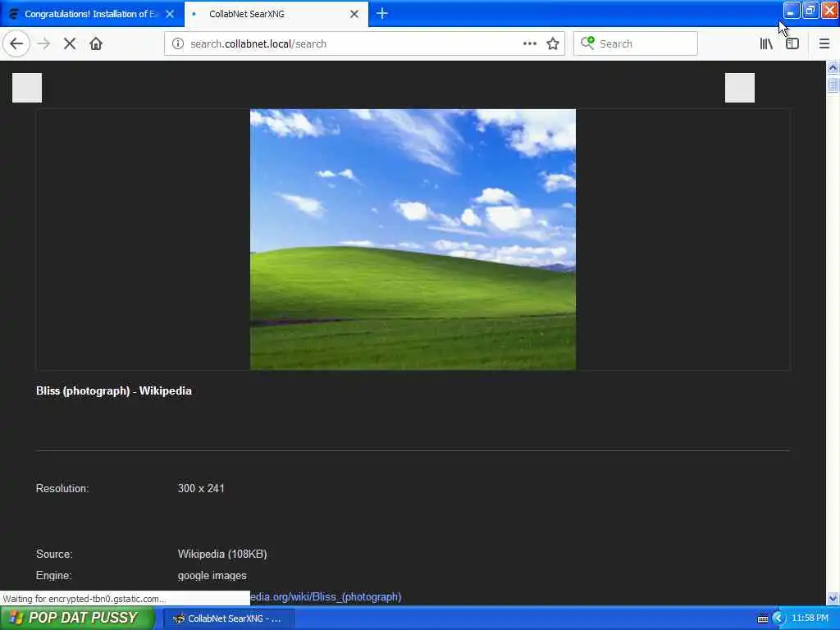
Task: Click the Engine: label
Action: click(53, 575)
